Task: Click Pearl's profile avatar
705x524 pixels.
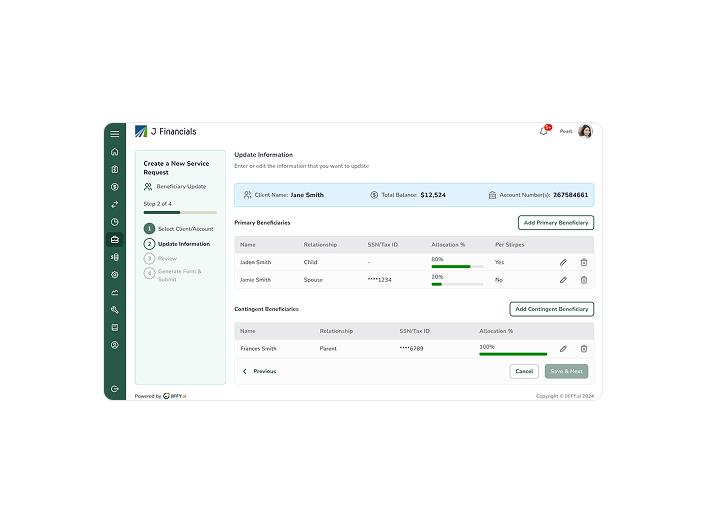Action: tap(585, 131)
